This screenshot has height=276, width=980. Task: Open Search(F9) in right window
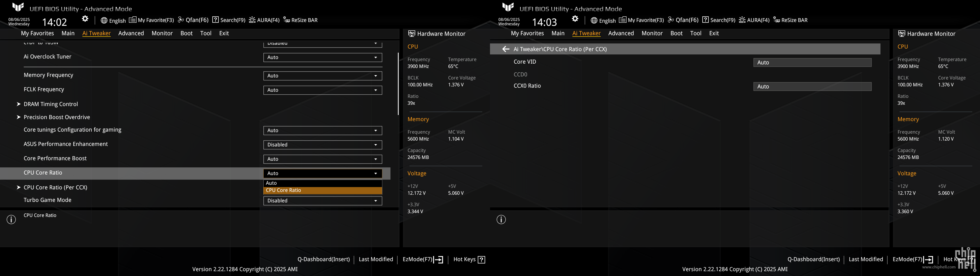pyautogui.click(x=719, y=20)
